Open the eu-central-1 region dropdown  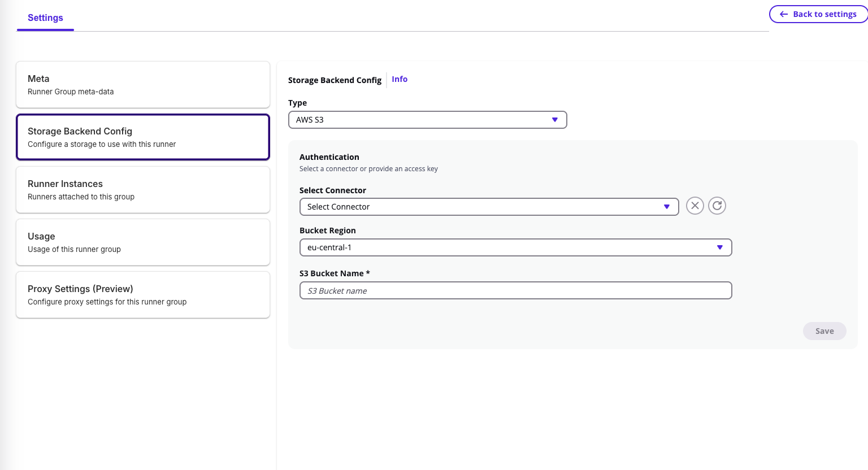point(515,247)
